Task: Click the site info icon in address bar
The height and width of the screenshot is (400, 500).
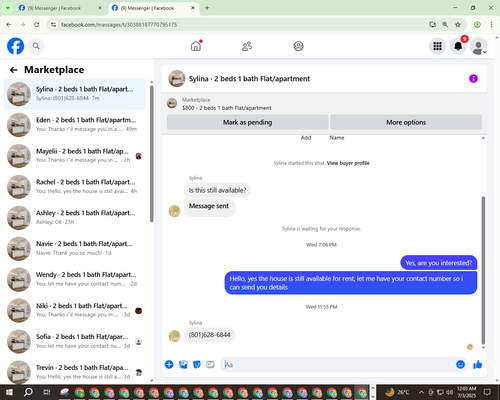Action: [x=53, y=24]
